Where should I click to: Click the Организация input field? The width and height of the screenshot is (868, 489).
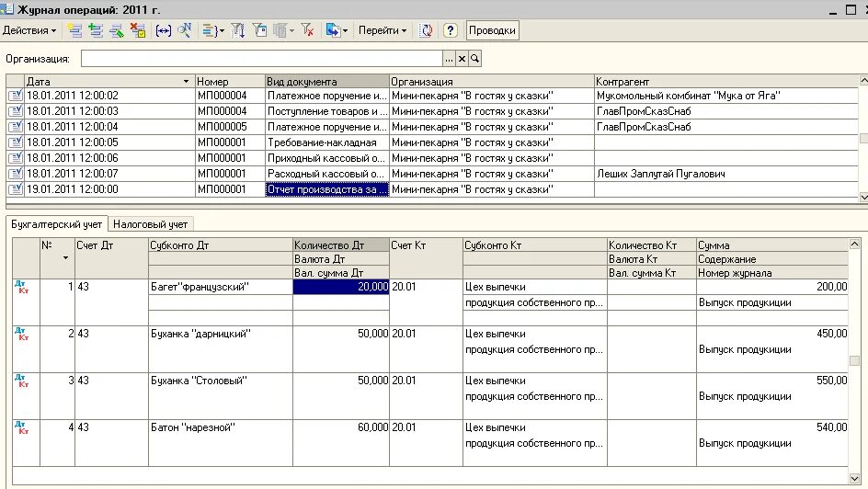click(x=261, y=59)
